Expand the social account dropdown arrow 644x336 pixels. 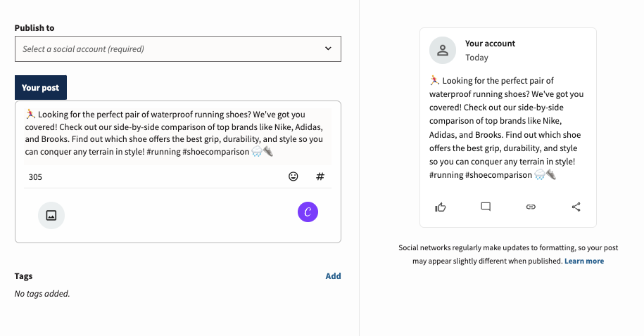tap(328, 49)
